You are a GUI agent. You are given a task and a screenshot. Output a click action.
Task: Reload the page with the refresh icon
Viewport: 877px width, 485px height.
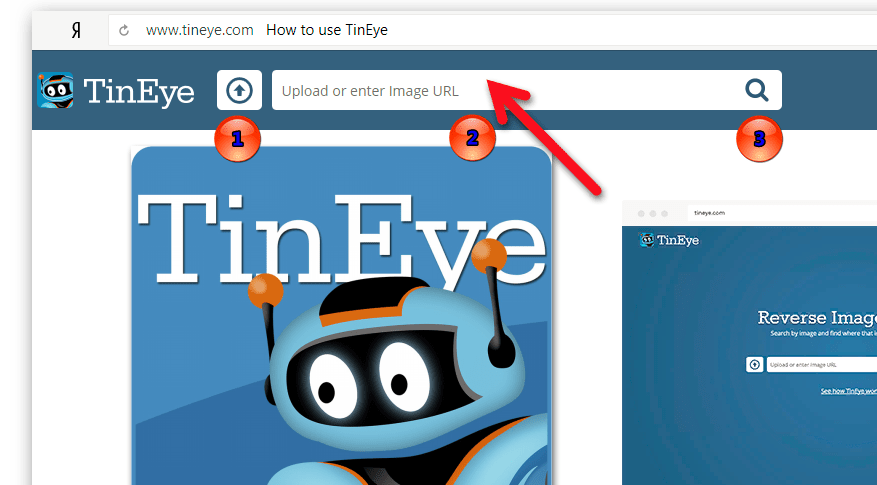(x=124, y=30)
